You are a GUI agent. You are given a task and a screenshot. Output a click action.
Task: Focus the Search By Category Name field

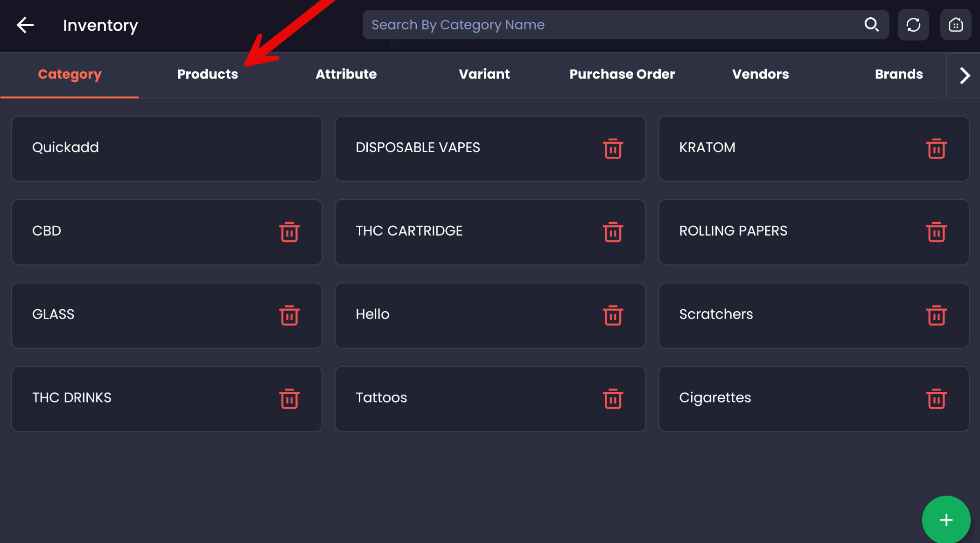pyautogui.click(x=607, y=25)
